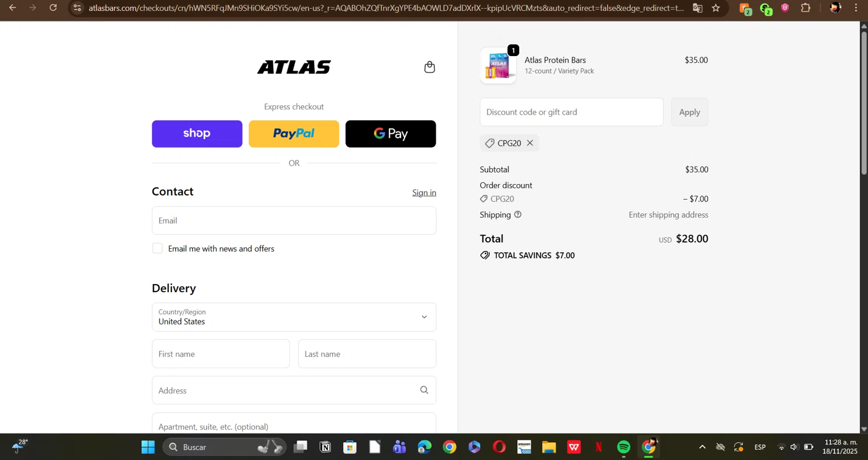This screenshot has height=460, width=868.
Task: Open the weather widget showing 28°
Action: pyautogui.click(x=20, y=447)
